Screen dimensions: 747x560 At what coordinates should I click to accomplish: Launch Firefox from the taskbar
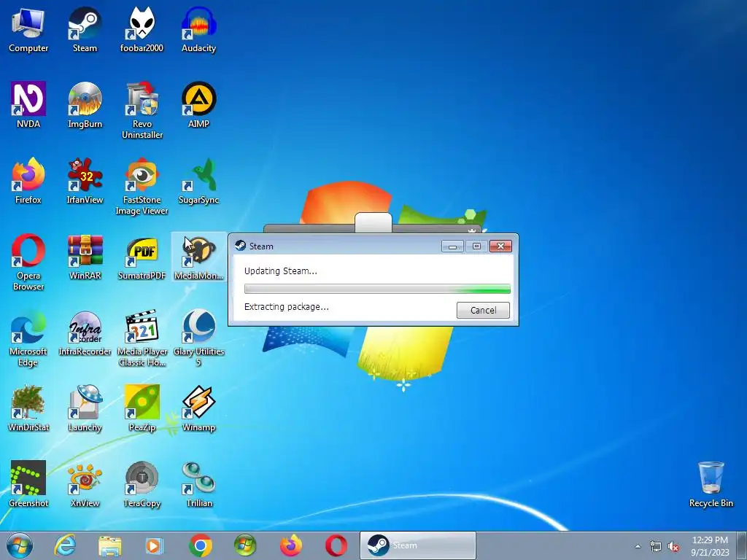pyautogui.click(x=291, y=545)
